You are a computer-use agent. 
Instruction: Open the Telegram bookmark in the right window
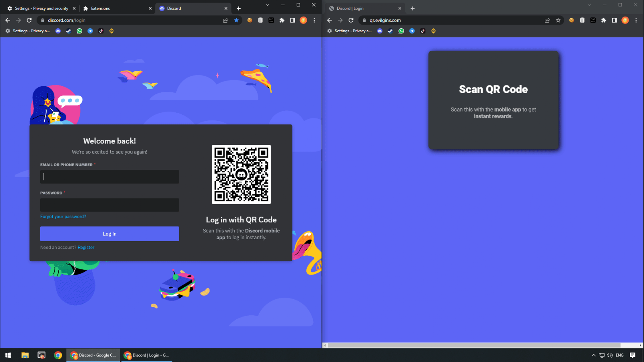pos(412,31)
